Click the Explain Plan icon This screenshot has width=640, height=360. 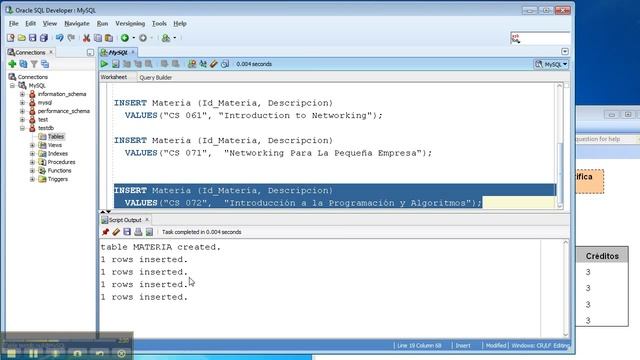(127, 64)
